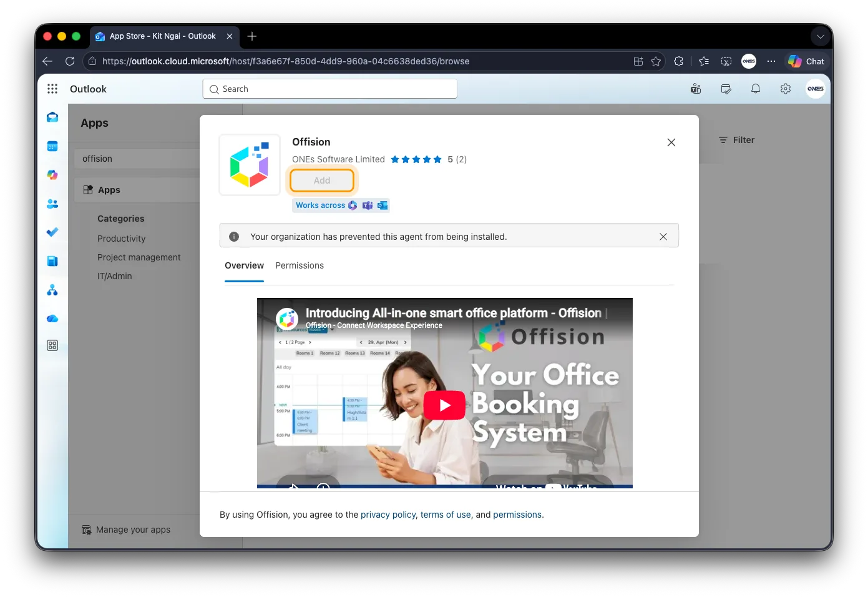Viewport: 868px width, 597px height.
Task: Click the browser address bar URL
Action: pos(286,61)
